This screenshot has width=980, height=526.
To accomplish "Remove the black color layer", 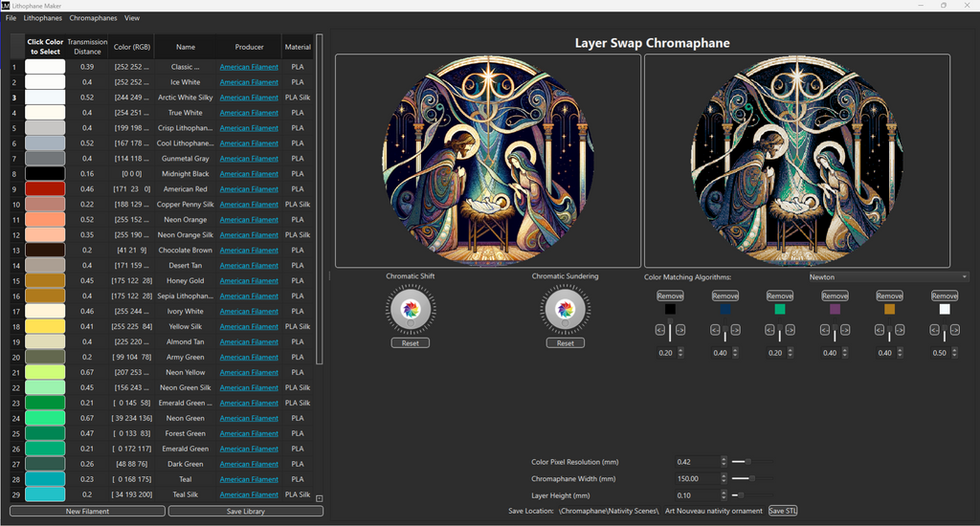I will (670, 296).
